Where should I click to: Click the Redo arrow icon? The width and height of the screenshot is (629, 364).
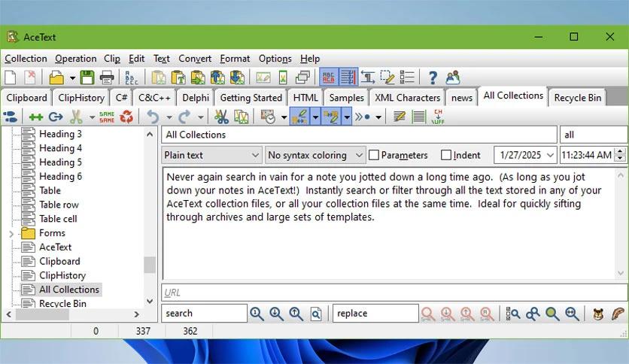pyautogui.click(x=184, y=117)
